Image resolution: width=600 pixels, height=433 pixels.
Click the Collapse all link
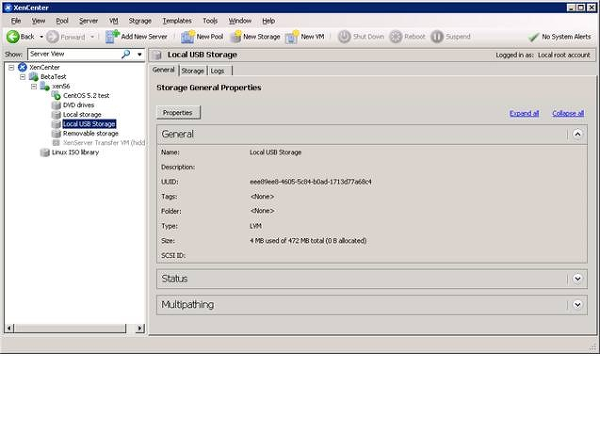click(x=568, y=113)
